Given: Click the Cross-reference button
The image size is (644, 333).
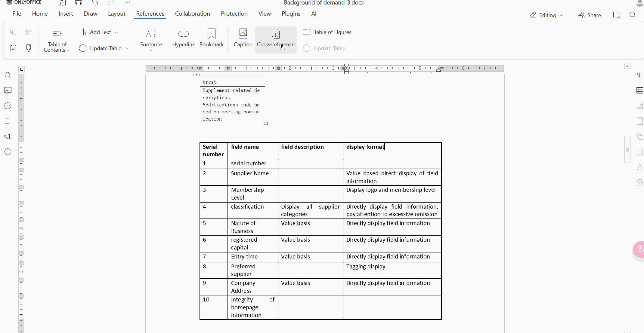Looking at the screenshot, I should [x=275, y=38].
